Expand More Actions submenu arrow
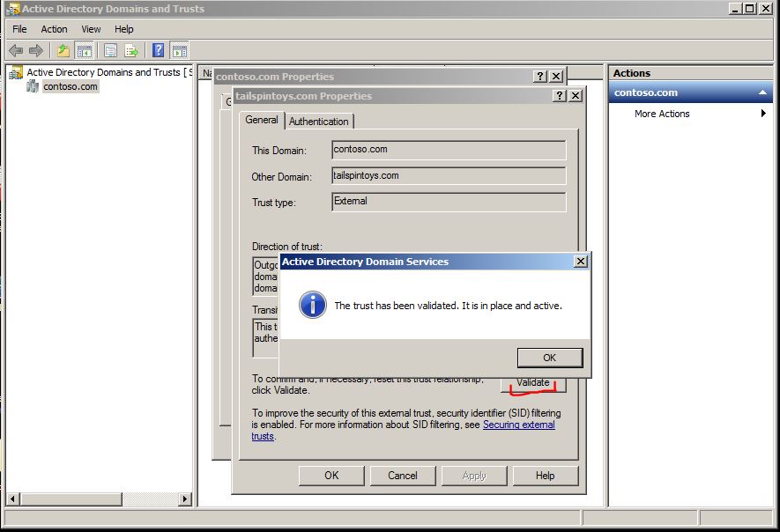This screenshot has width=780, height=532. 763,114
